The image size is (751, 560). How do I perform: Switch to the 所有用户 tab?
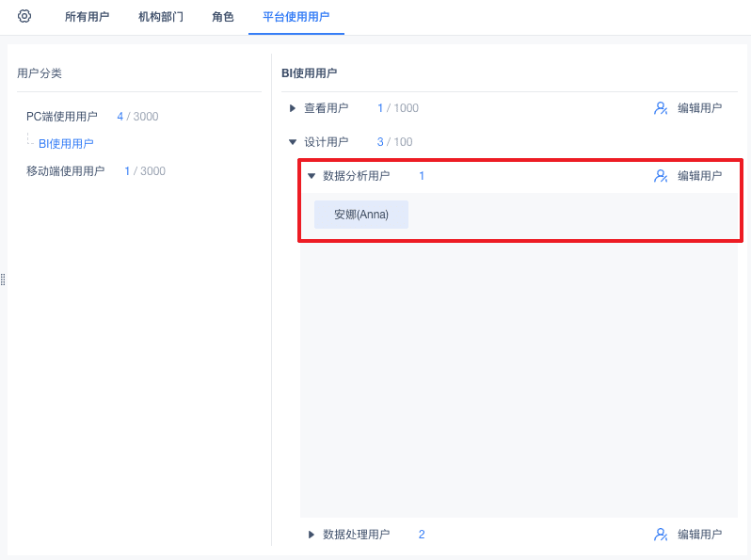tap(87, 17)
